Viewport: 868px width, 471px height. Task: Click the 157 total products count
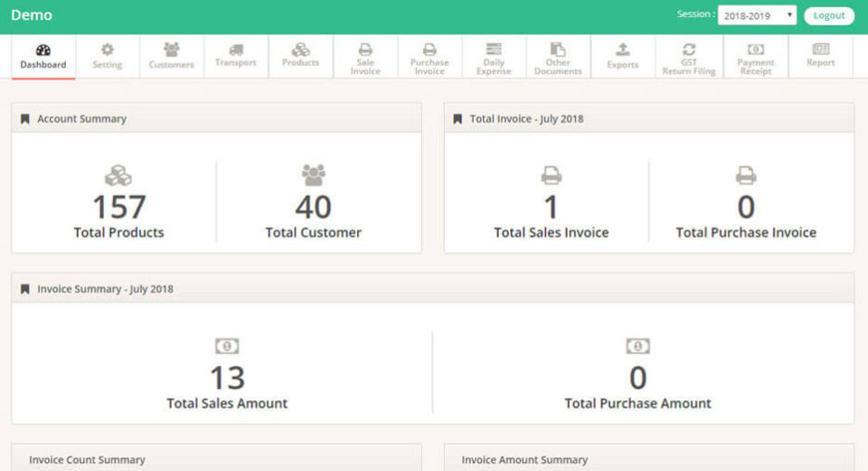click(x=119, y=207)
